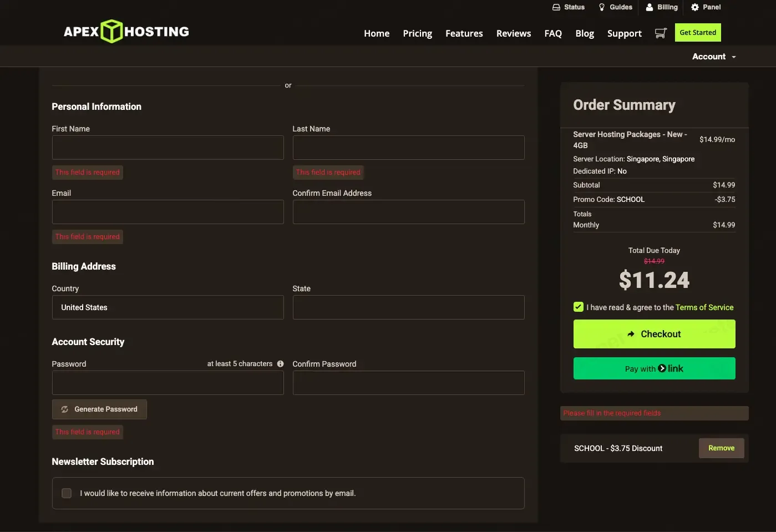Focus the Confirm Email Address field

click(x=408, y=212)
